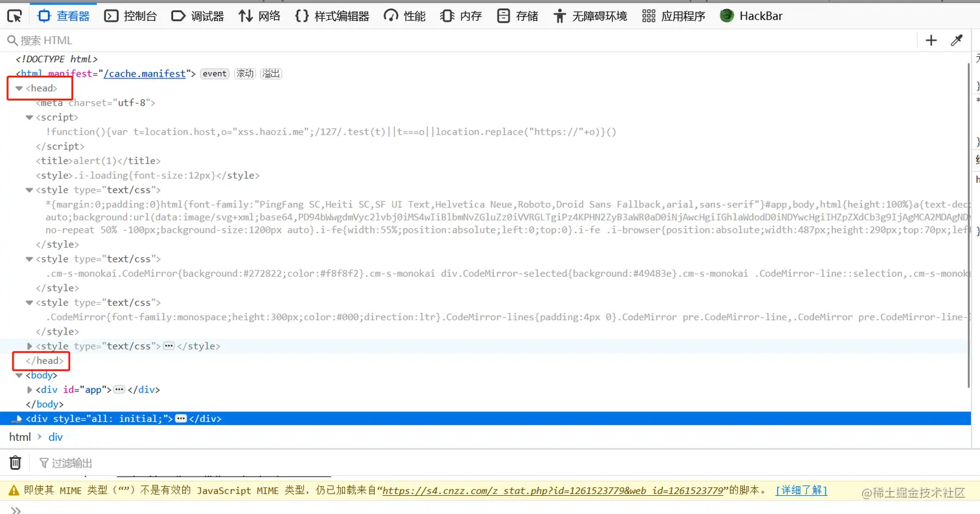Expand the div style="all: initial;" node
This screenshot has height=514, width=980.
(x=19, y=419)
